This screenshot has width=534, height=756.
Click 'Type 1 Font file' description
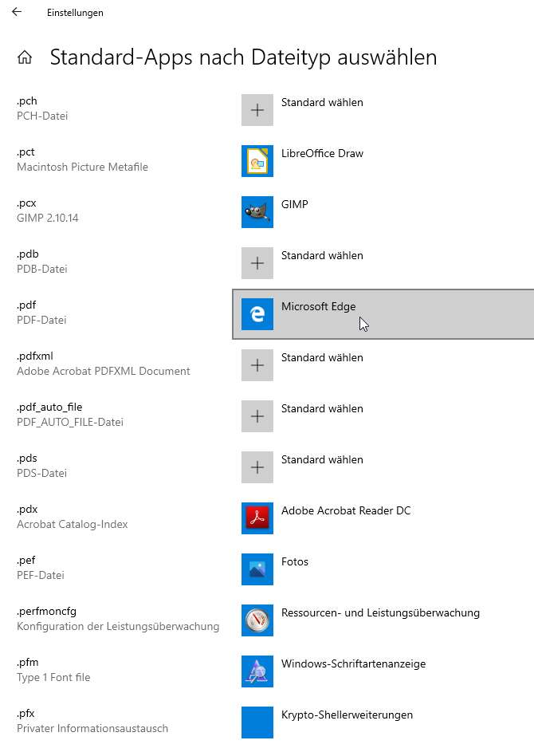pyautogui.click(x=53, y=677)
